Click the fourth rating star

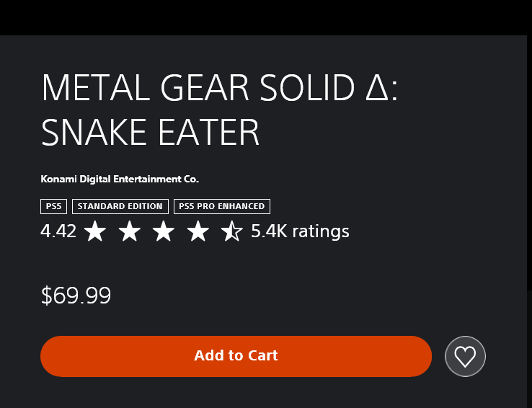[x=198, y=231]
